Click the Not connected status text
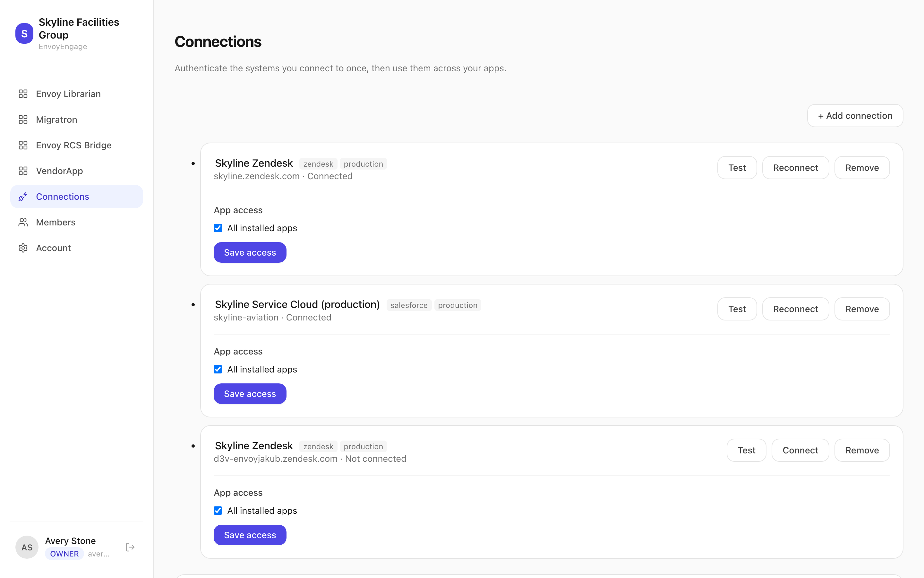This screenshot has height=578, width=924. [375, 458]
